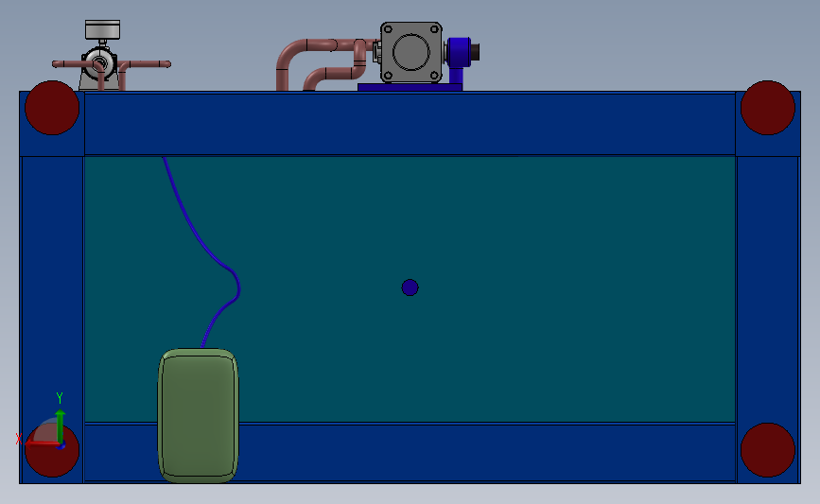Viewport: 820px width, 504px height.
Task: Select the small blue circle at tank center
Action: [x=410, y=287]
